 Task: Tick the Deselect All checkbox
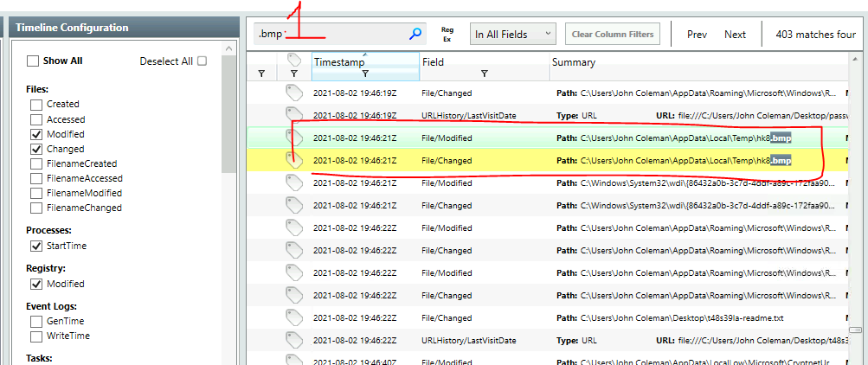pos(202,61)
